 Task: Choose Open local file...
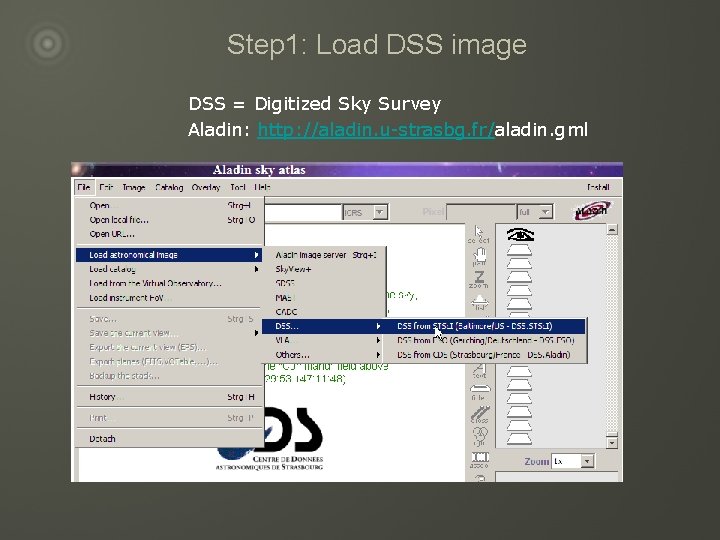tap(169, 219)
